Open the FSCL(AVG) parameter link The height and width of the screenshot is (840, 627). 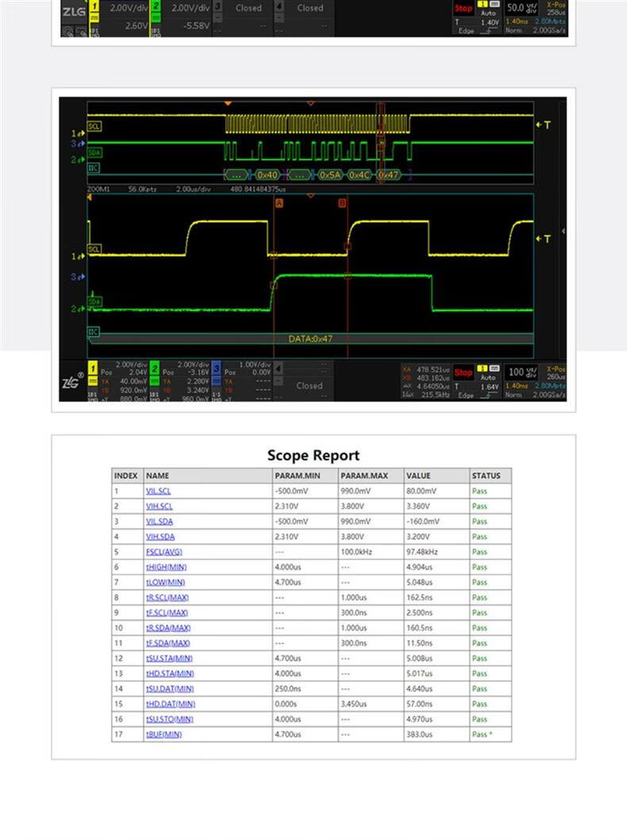pos(163,552)
